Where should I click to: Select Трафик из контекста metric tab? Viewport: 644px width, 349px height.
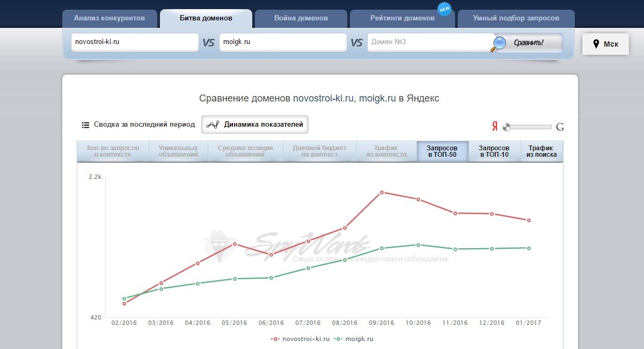(x=386, y=151)
